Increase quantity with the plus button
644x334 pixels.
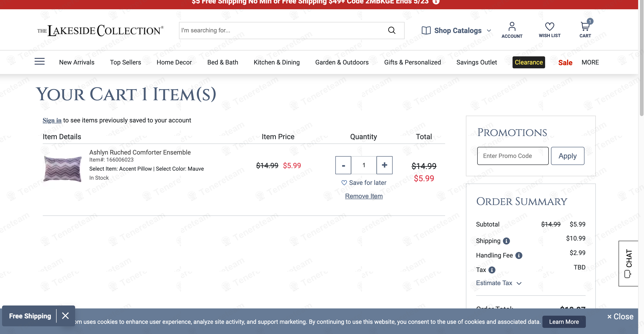384,165
